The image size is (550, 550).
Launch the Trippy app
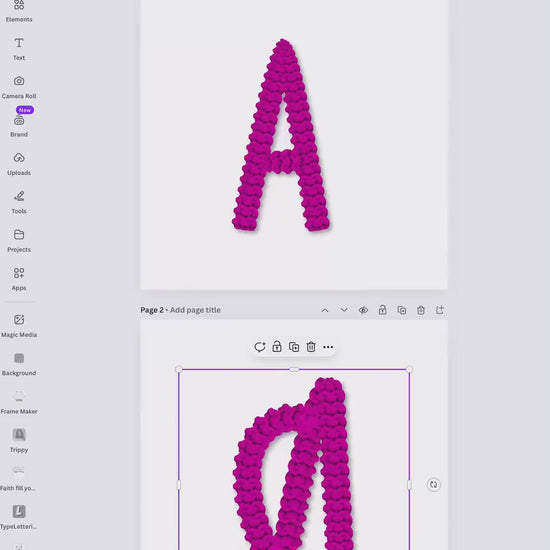[19, 441]
